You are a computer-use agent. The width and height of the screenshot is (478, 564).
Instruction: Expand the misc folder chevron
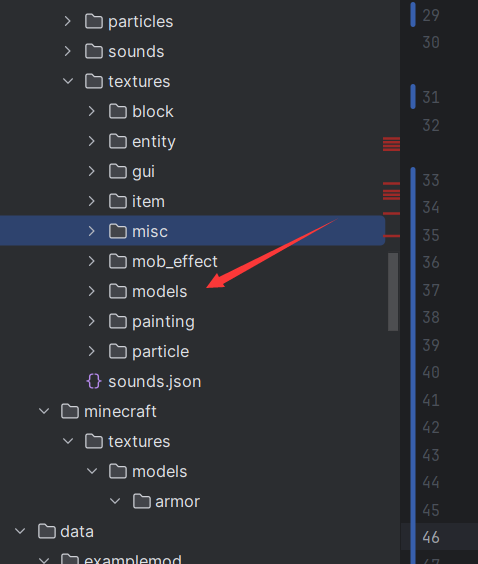point(92,231)
